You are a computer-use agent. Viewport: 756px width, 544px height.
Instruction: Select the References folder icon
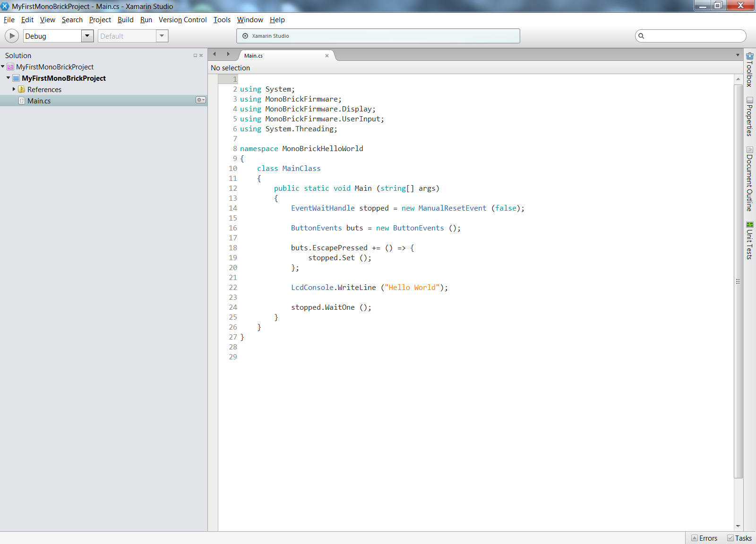point(22,89)
